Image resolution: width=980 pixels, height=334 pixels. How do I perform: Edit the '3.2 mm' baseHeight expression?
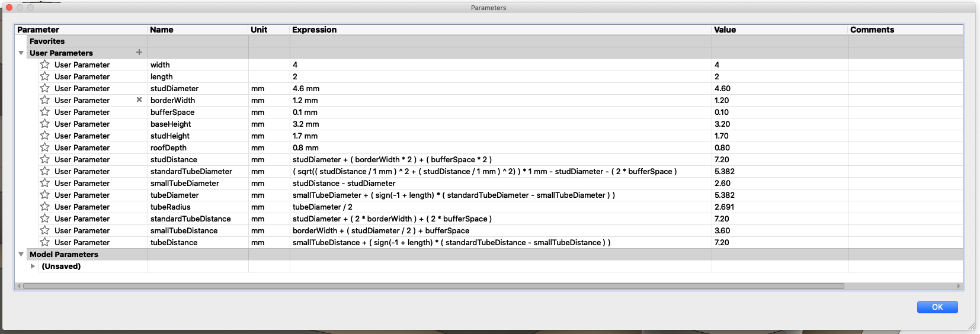[501, 124]
